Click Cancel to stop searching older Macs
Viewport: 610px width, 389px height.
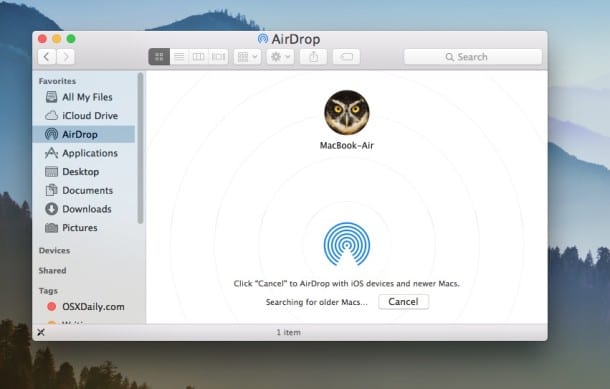pyautogui.click(x=403, y=302)
